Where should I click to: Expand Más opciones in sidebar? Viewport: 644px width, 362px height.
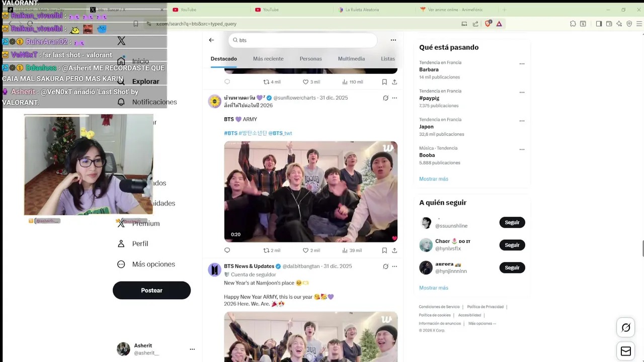pyautogui.click(x=146, y=264)
